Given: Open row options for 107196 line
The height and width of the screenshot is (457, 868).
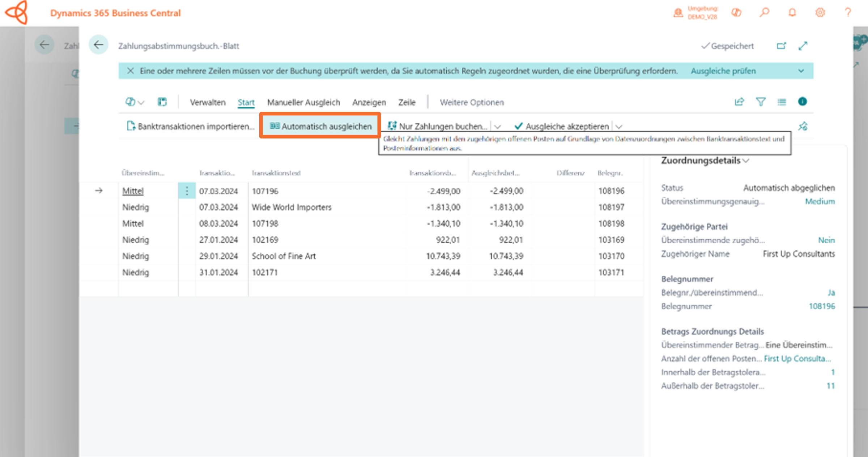Looking at the screenshot, I should (x=187, y=191).
